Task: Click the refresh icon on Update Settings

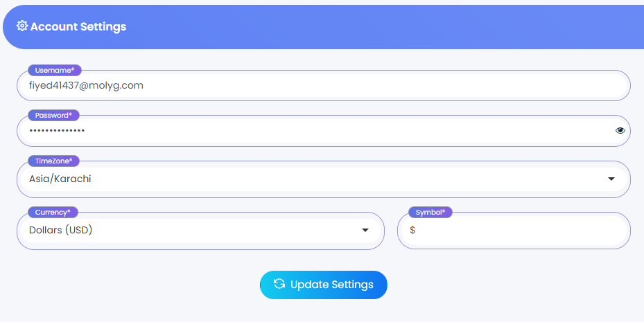Action: pos(279,285)
